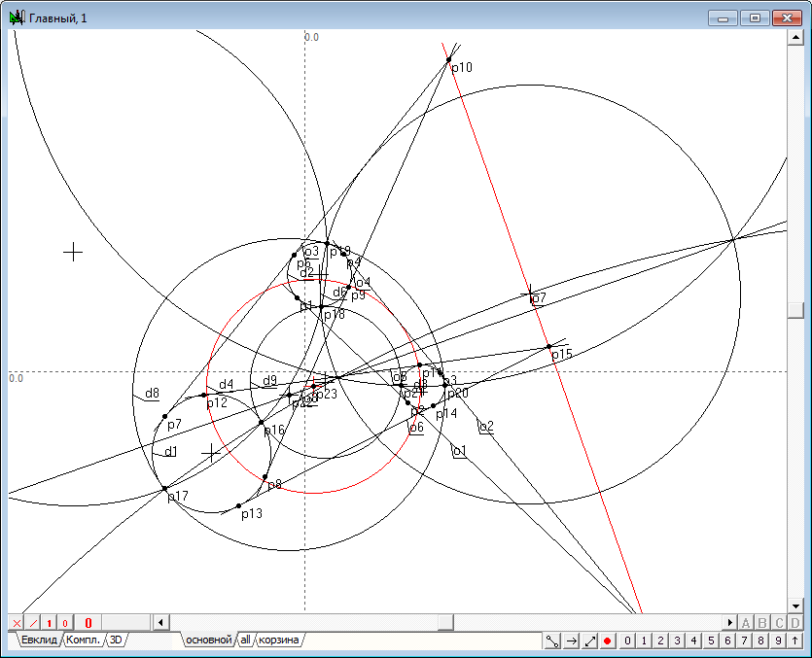Click circle label d9
The height and width of the screenshot is (658, 812).
click(269, 380)
